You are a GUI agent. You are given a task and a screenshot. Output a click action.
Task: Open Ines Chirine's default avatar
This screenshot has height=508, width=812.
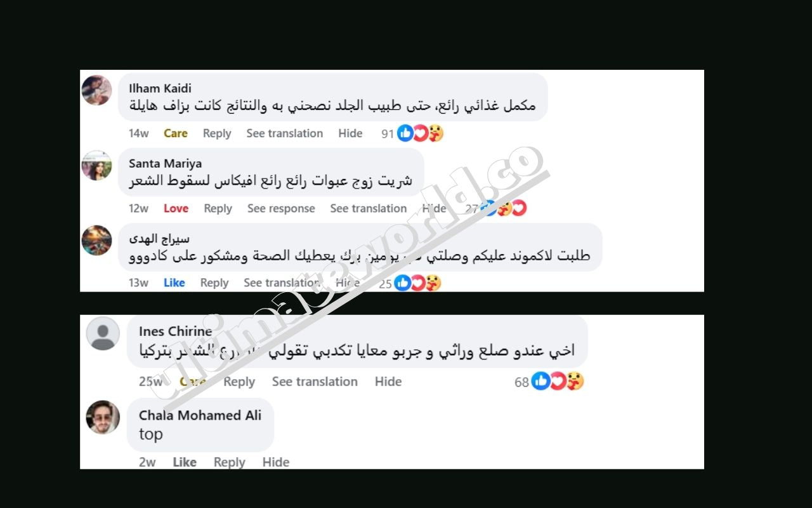pyautogui.click(x=103, y=333)
